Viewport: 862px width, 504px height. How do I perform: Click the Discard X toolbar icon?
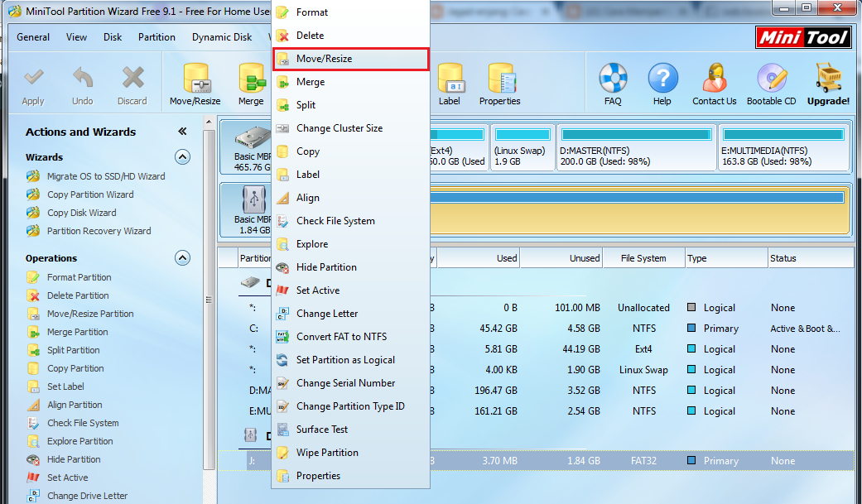click(x=132, y=77)
